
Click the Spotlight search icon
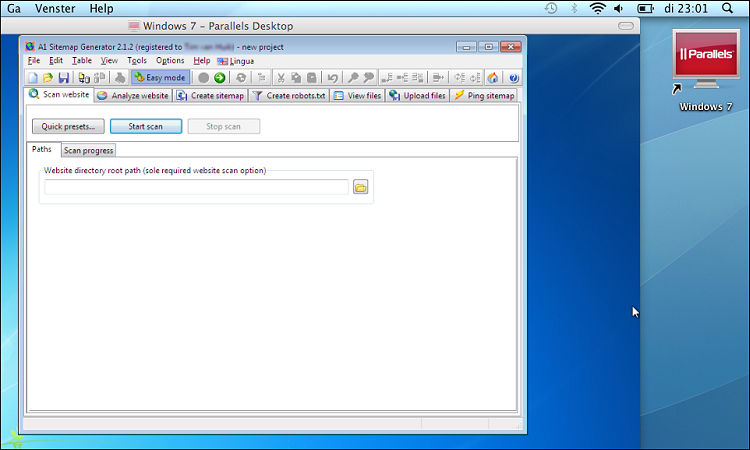tap(727, 8)
